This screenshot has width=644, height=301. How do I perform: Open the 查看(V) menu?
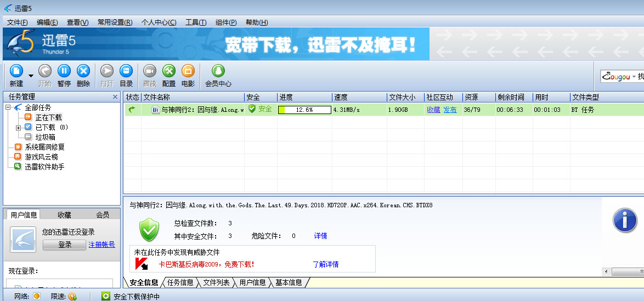pos(78,22)
